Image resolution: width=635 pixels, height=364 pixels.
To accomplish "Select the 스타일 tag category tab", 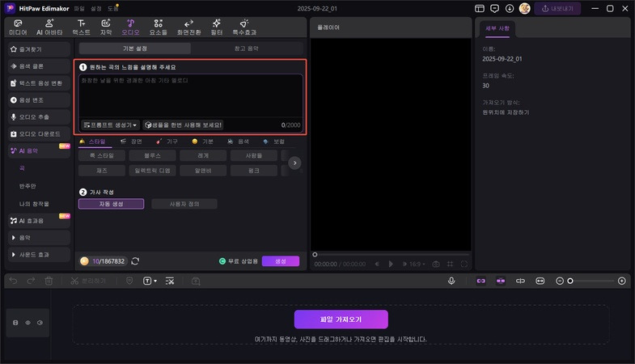I will [x=92, y=142].
